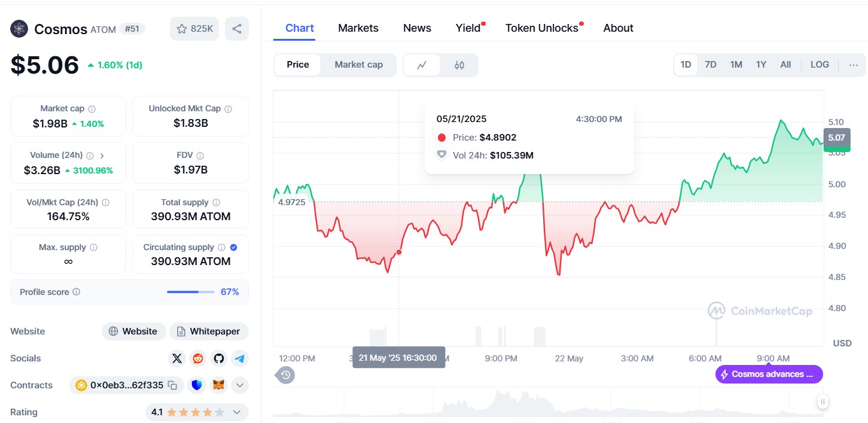
Task: Add Cosmos to watchlist via star button
Action: click(x=194, y=29)
